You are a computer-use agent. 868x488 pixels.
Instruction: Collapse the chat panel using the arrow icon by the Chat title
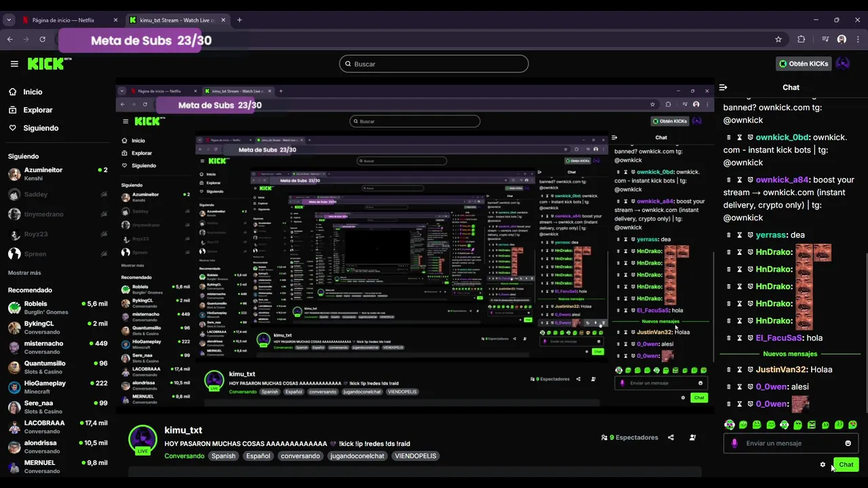(x=723, y=87)
